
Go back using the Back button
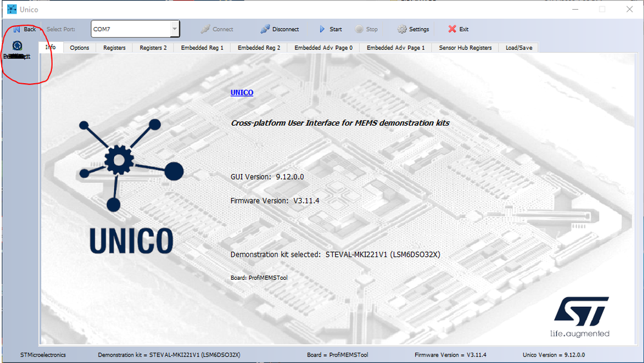(24, 29)
